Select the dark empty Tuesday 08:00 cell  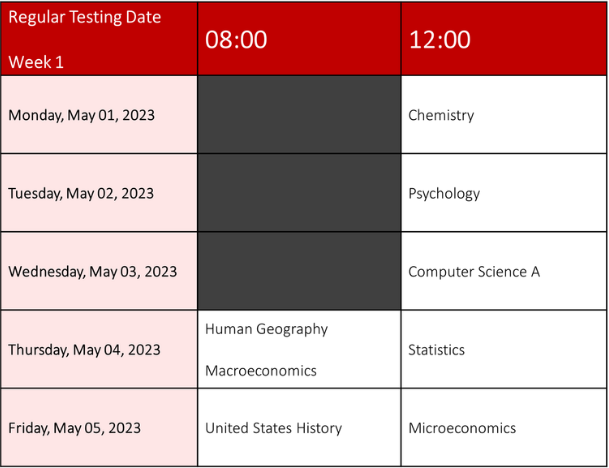coord(299,193)
